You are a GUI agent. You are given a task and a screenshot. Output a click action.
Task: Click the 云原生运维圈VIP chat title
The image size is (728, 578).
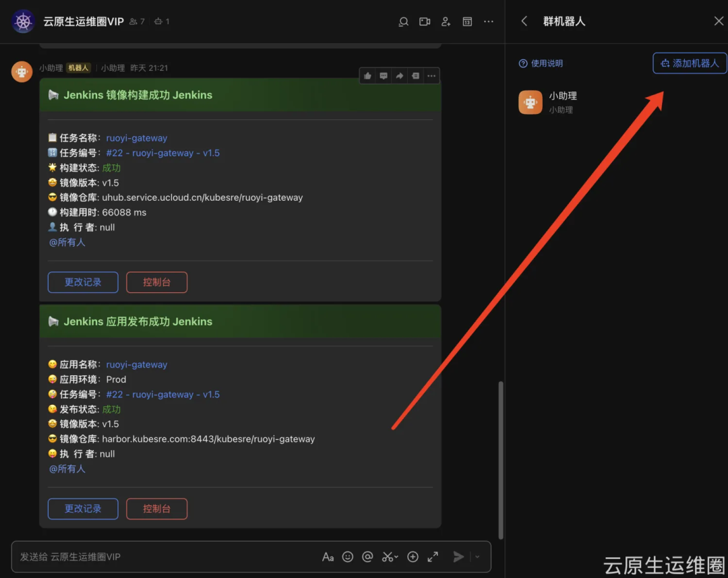84,22
